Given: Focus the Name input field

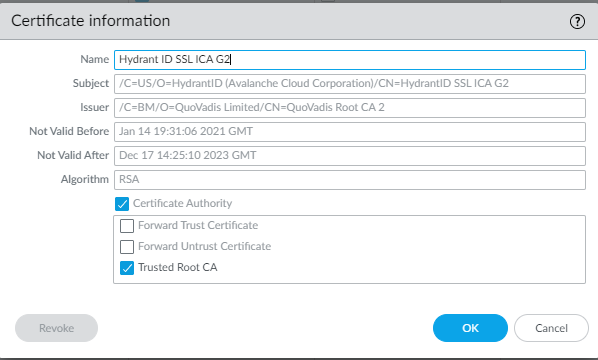Looking at the screenshot, I should click(x=350, y=60).
